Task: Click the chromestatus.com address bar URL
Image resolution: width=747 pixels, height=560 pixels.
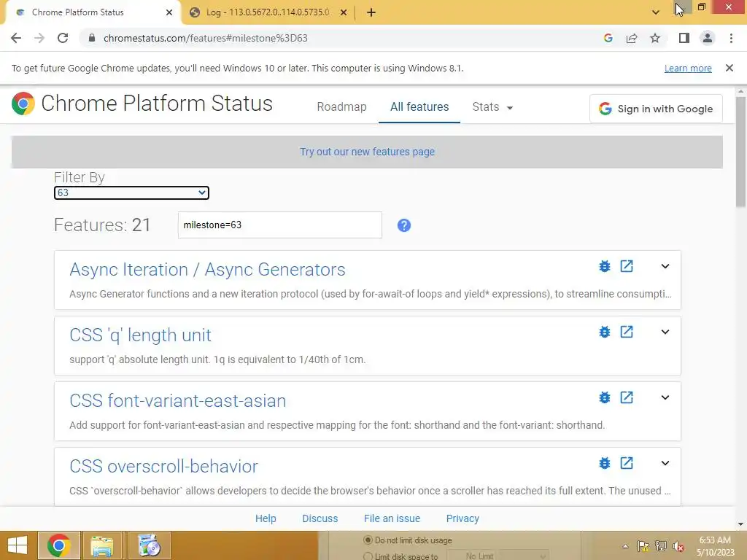Action: click(x=205, y=38)
